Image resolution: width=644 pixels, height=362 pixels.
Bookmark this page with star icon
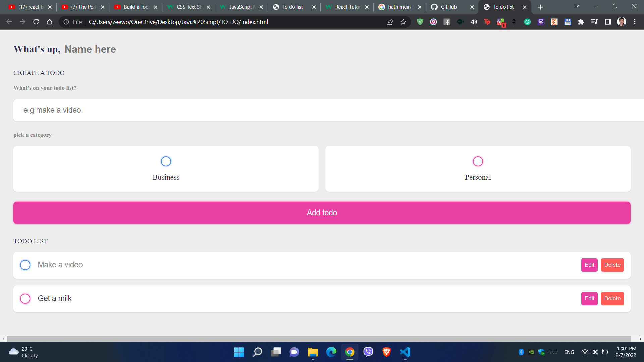click(403, 22)
